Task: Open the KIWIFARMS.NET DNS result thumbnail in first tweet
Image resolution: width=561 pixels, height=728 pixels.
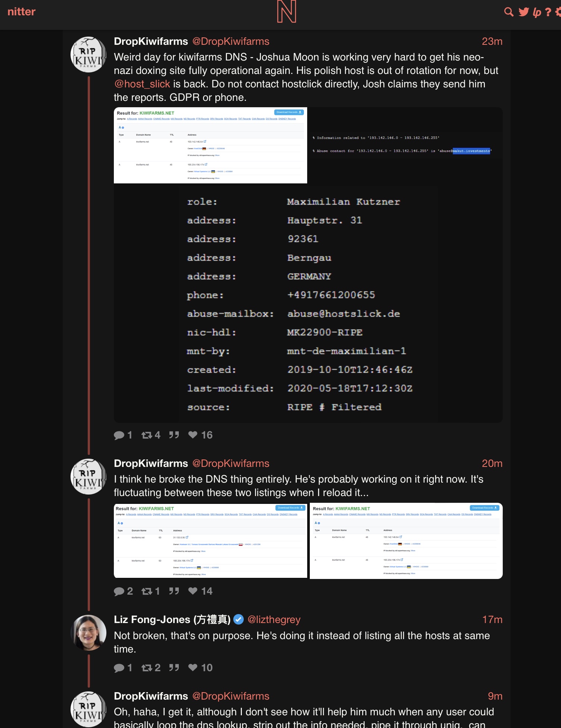Action: click(211, 145)
